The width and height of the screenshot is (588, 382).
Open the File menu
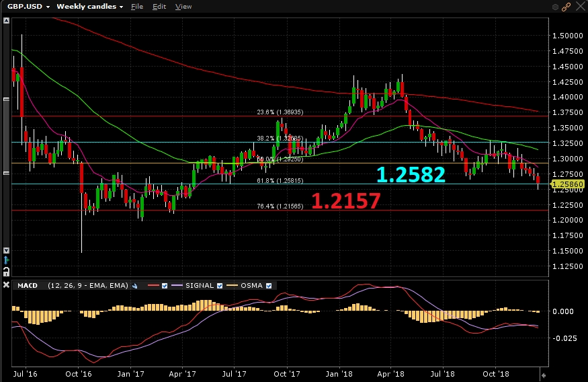pyautogui.click(x=137, y=6)
